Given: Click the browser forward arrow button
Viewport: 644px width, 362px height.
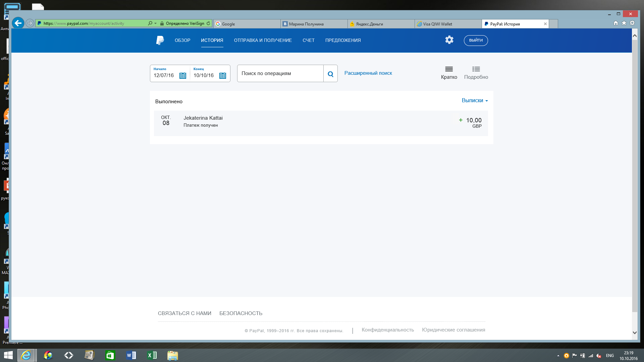Looking at the screenshot, I should tap(30, 23).
